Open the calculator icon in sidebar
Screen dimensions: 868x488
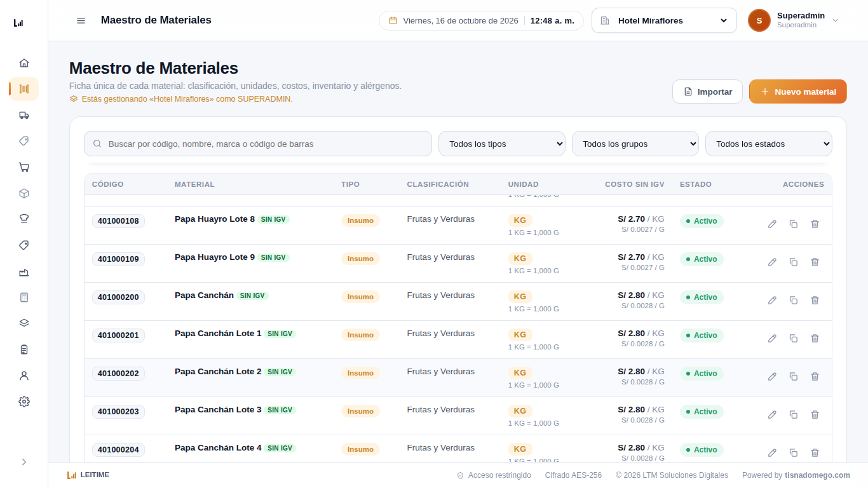[x=24, y=297]
